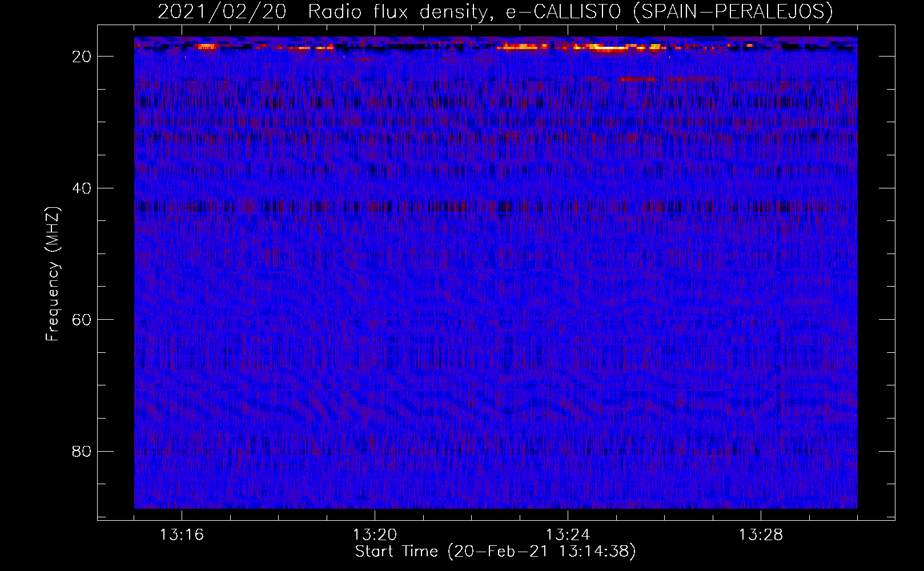Image resolution: width=924 pixels, height=571 pixels.
Task: Click the 80 MHz frequency tick label
Action: click(82, 452)
